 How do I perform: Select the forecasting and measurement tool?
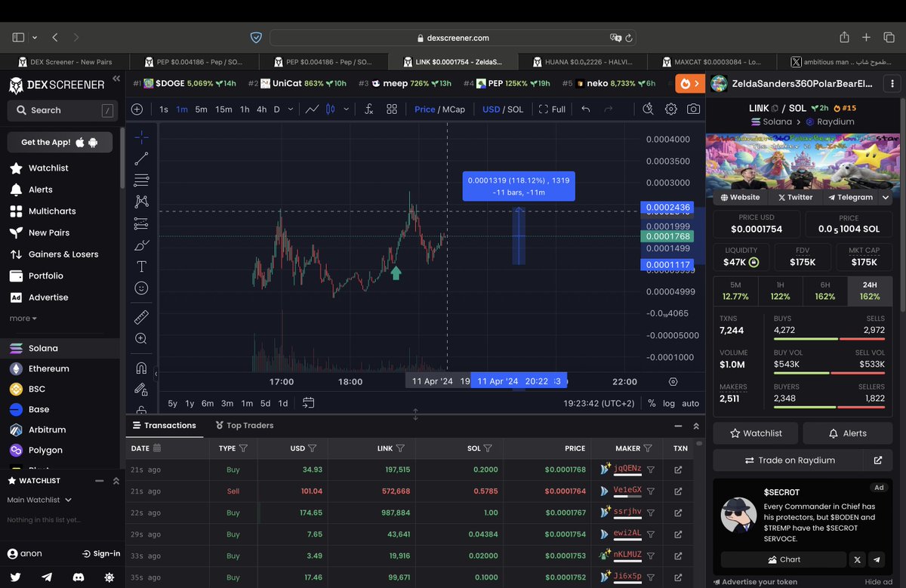tap(141, 223)
